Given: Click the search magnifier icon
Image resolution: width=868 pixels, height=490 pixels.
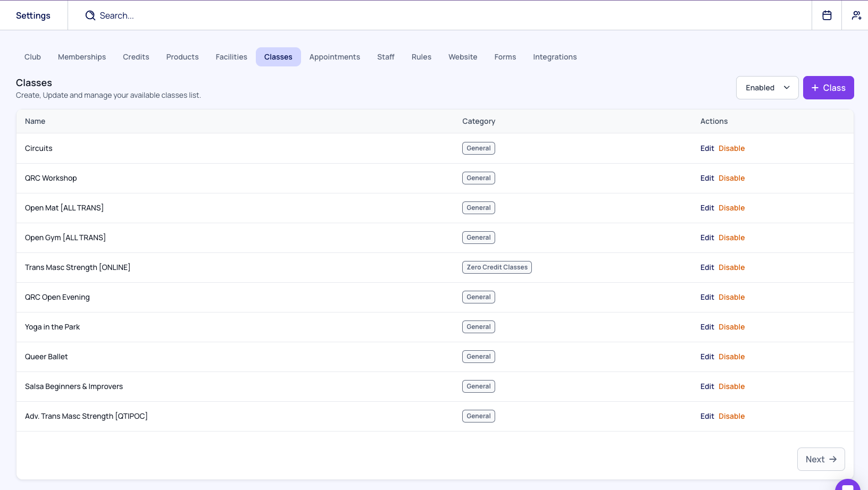Looking at the screenshot, I should 90,15.
